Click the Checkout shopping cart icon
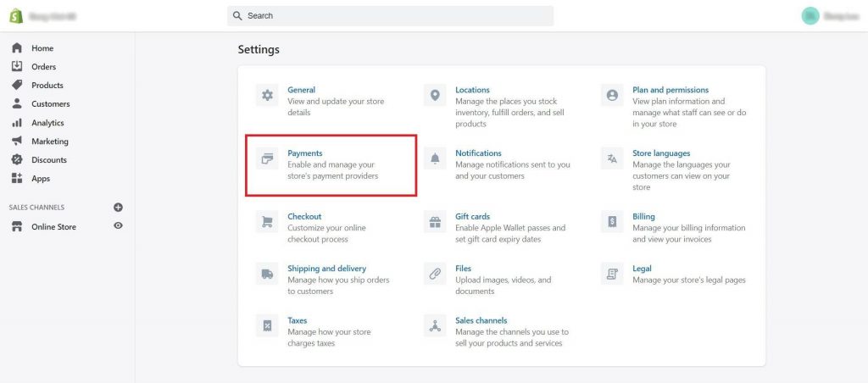This screenshot has width=868, height=383. [267, 222]
